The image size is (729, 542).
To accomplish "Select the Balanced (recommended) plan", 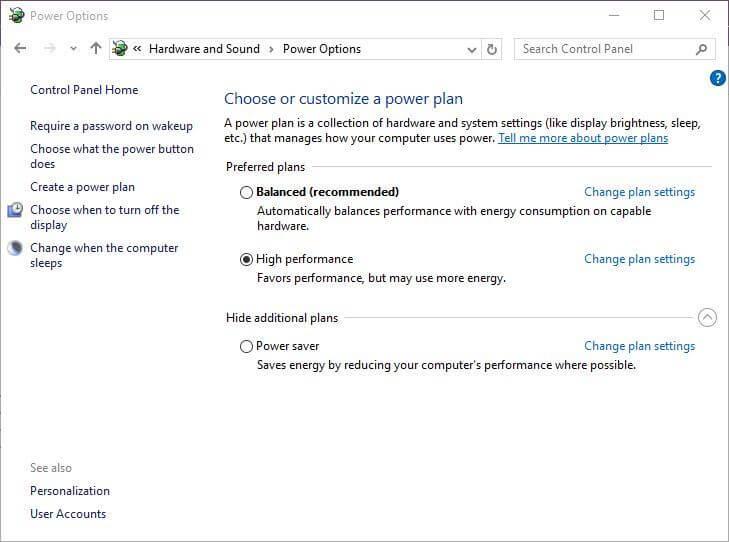I will coord(246,192).
